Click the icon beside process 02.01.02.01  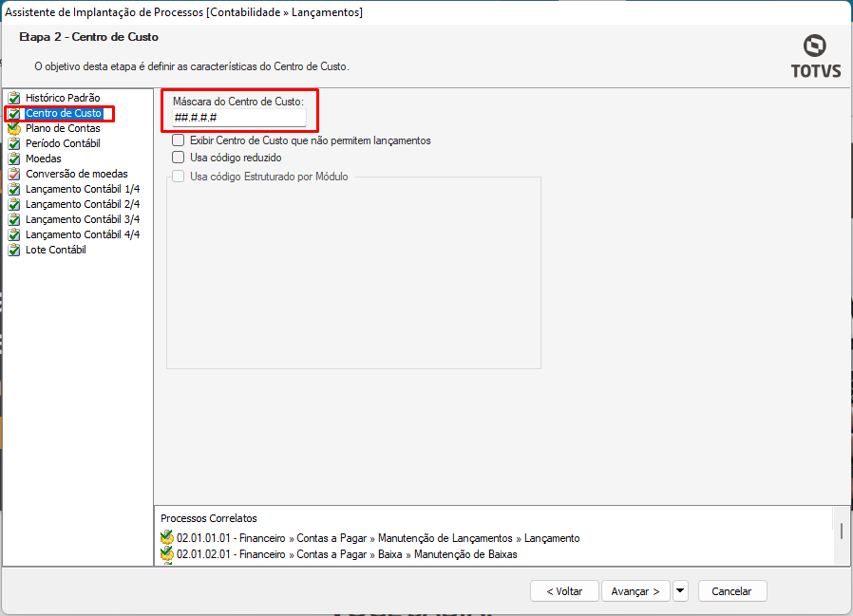pos(167,554)
